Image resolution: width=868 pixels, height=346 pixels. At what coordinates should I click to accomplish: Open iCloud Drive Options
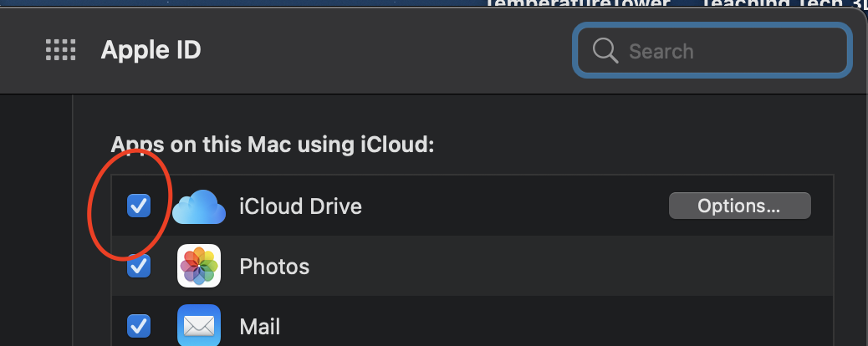click(x=739, y=206)
